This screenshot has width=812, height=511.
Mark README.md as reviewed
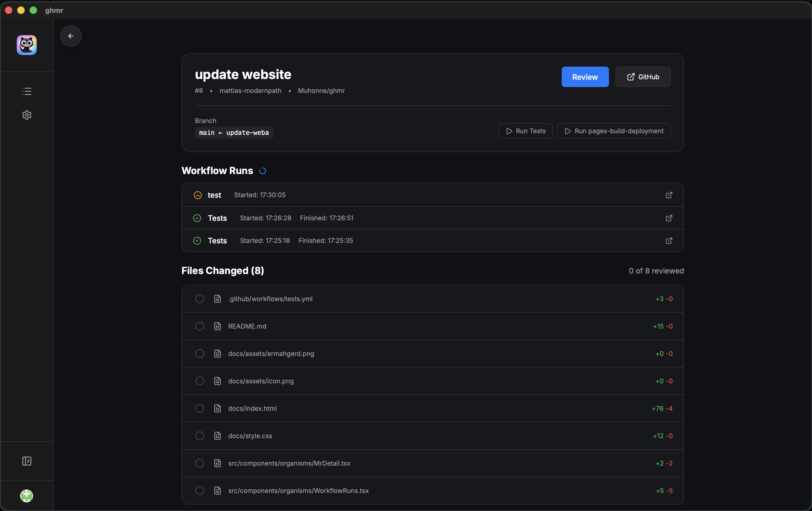pos(200,326)
